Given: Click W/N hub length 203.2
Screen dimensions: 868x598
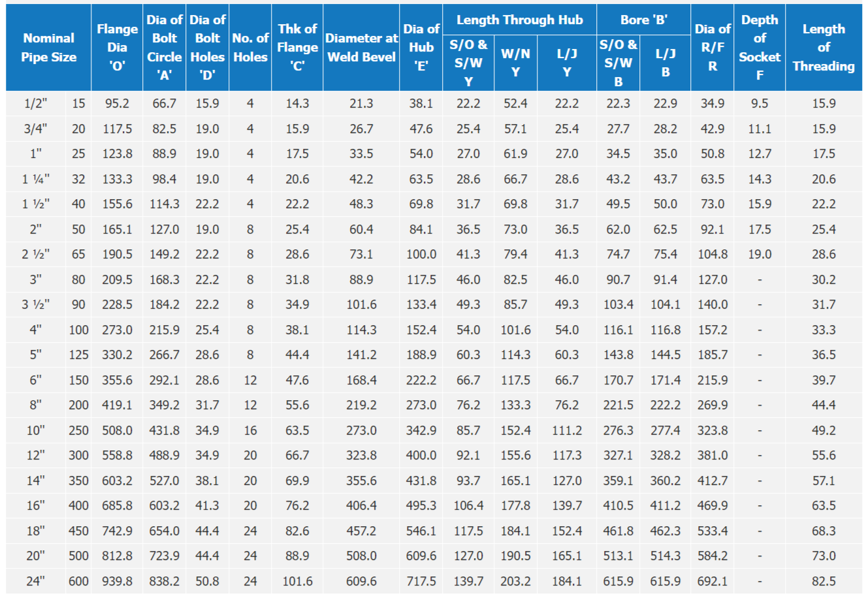Looking at the screenshot, I should 515,581.
